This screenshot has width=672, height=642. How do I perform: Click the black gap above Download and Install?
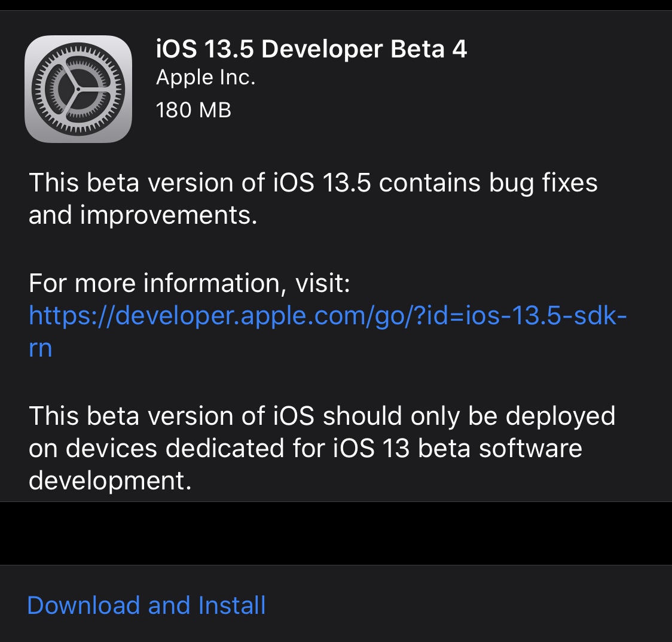tap(336, 533)
